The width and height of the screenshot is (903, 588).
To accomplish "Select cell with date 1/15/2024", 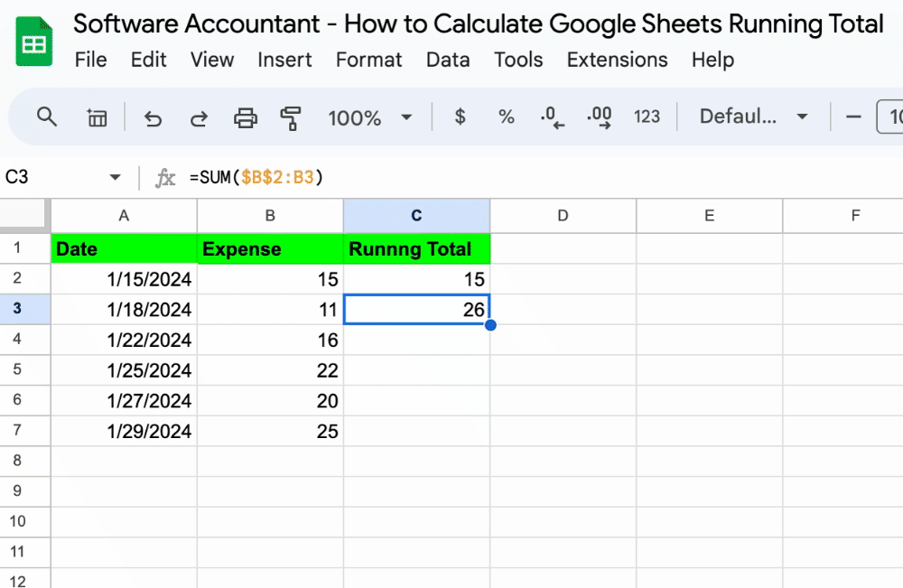I will (x=124, y=279).
